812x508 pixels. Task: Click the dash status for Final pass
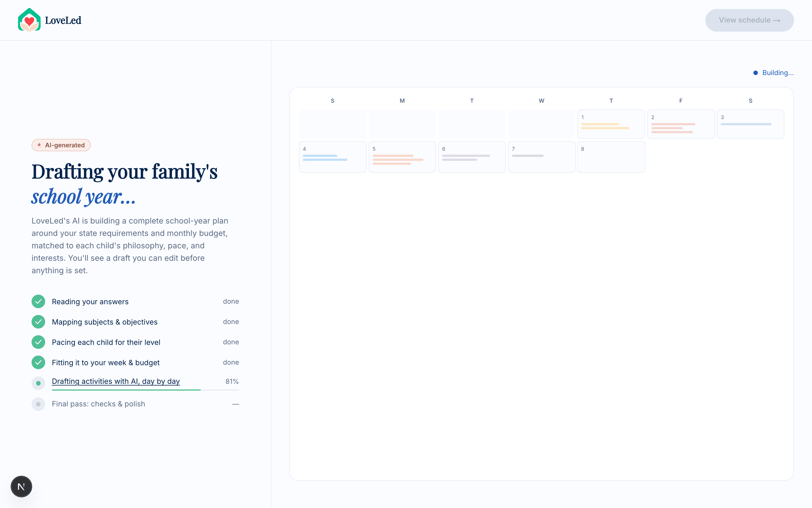[x=235, y=404]
